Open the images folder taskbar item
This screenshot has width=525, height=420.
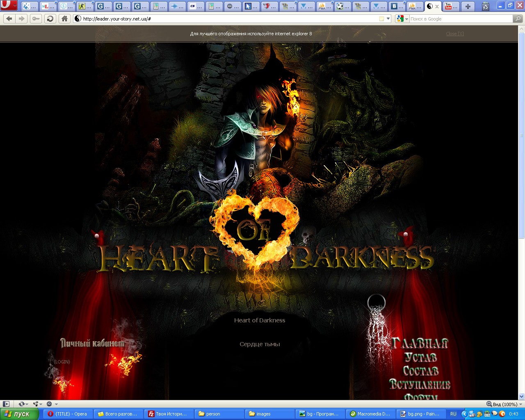coord(269,414)
